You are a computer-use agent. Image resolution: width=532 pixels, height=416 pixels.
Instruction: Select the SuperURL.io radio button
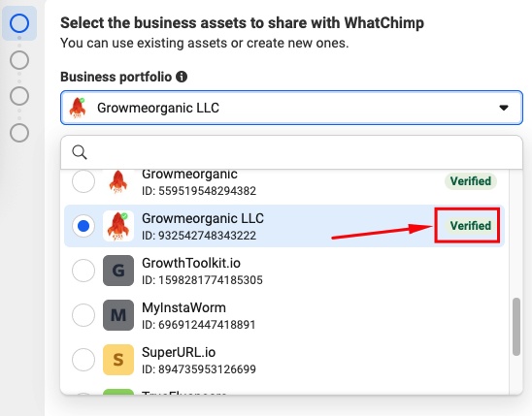coord(83,360)
